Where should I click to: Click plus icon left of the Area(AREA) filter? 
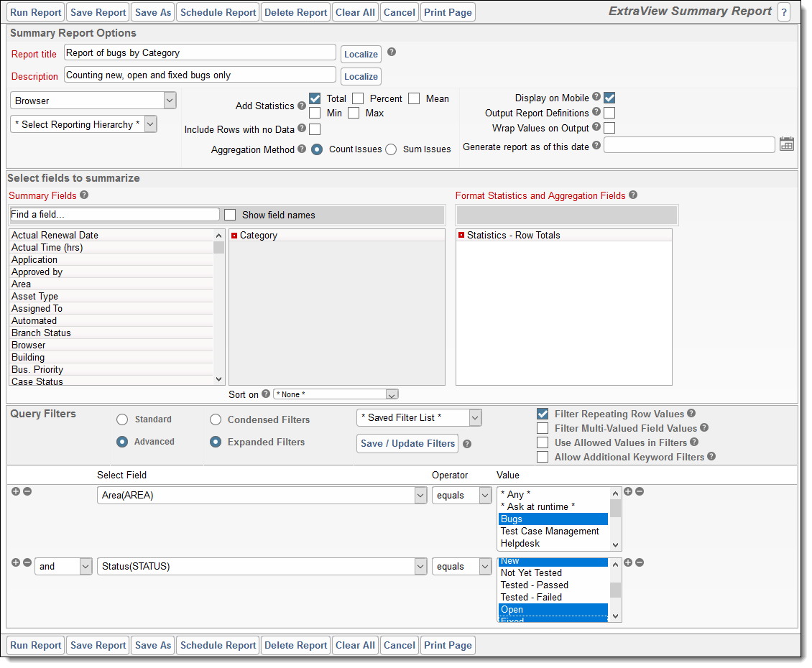[x=16, y=491]
